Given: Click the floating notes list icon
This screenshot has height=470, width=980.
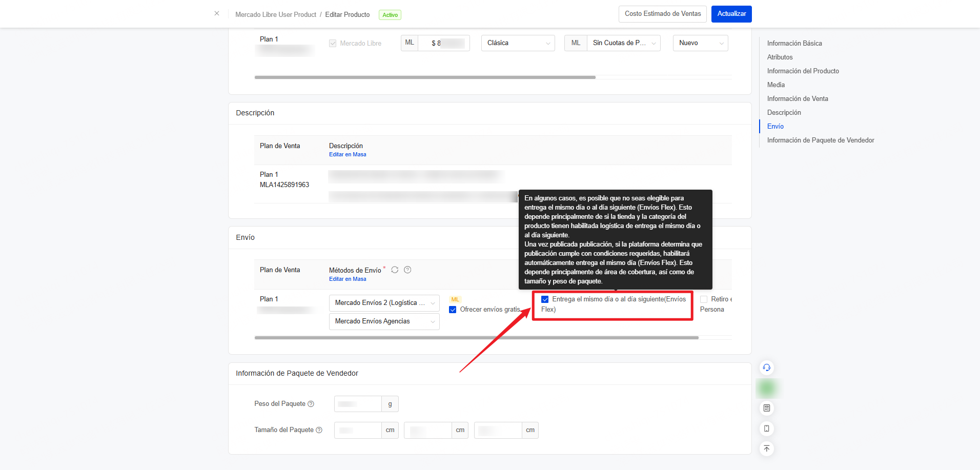Looking at the screenshot, I should [x=767, y=408].
